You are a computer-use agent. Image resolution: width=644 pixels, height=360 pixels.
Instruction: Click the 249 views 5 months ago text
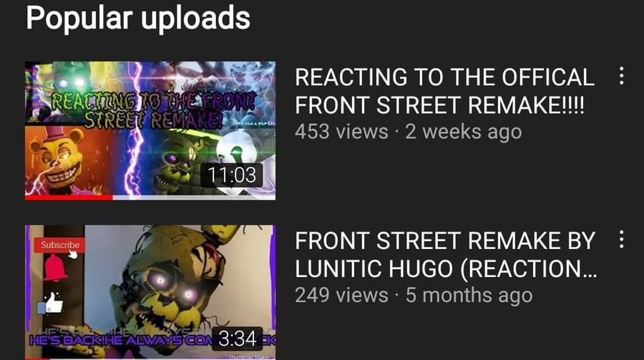[x=414, y=295]
